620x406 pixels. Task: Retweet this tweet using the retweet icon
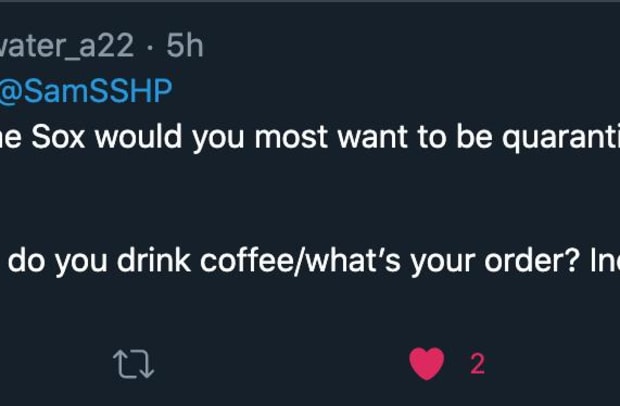tap(133, 364)
